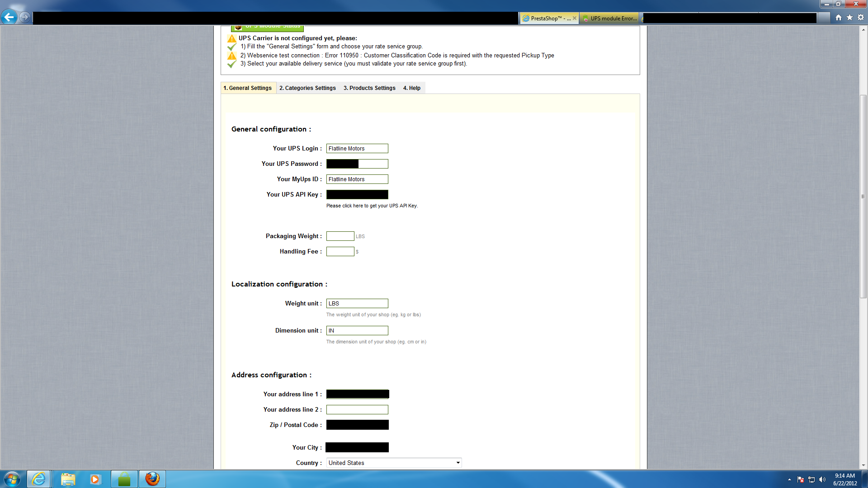This screenshot has height=488, width=868.
Task: Open Windows Explorer folder in taskbar
Action: click(x=68, y=479)
